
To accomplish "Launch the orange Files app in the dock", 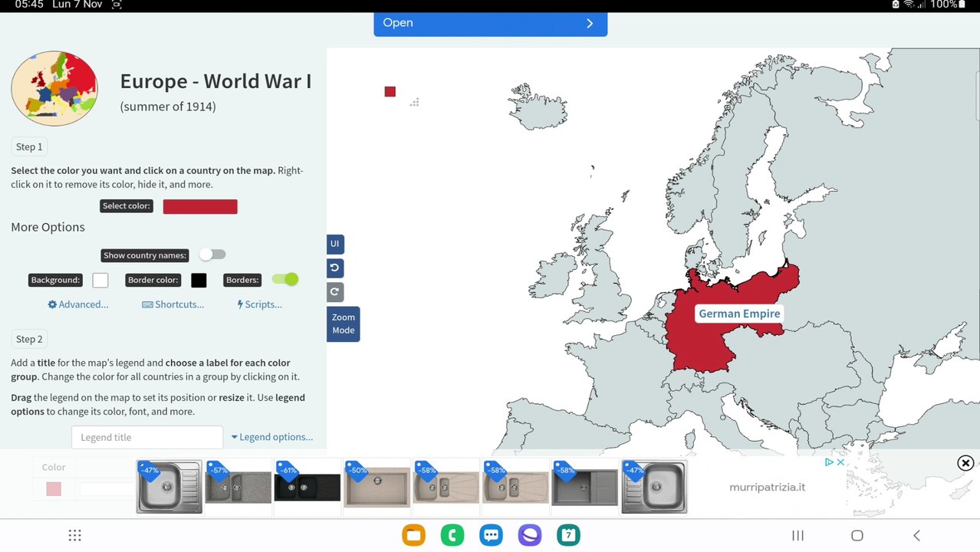I will [413, 535].
